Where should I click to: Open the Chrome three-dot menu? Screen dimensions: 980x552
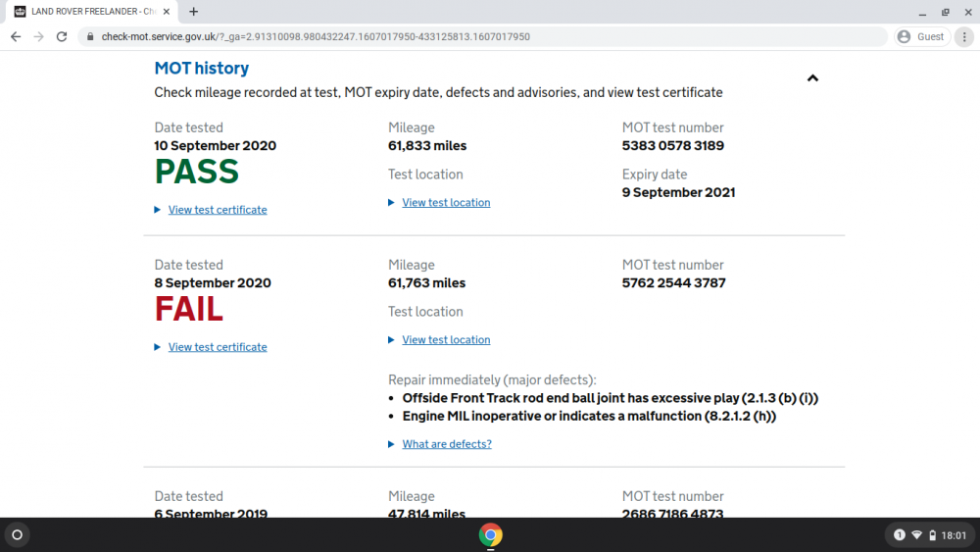(x=964, y=37)
